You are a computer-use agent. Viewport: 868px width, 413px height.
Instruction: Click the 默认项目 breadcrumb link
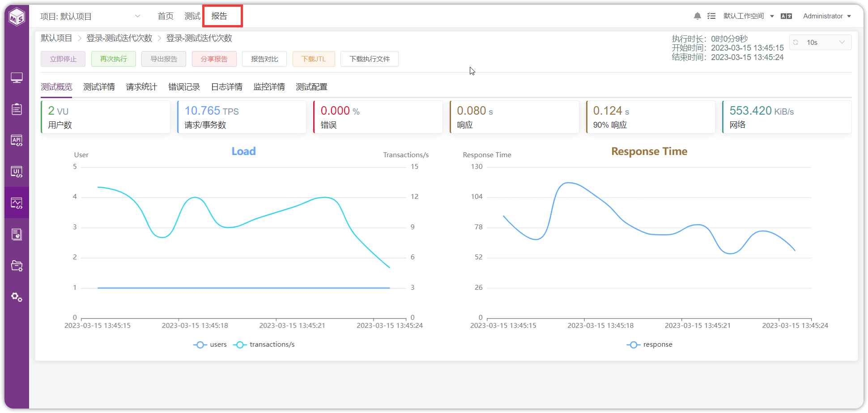pyautogui.click(x=56, y=38)
